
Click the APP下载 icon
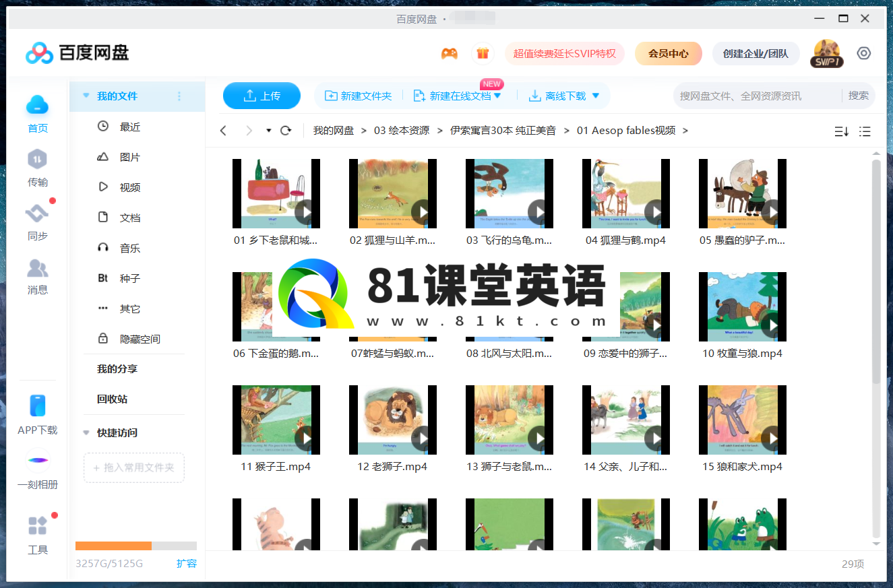[x=38, y=406]
